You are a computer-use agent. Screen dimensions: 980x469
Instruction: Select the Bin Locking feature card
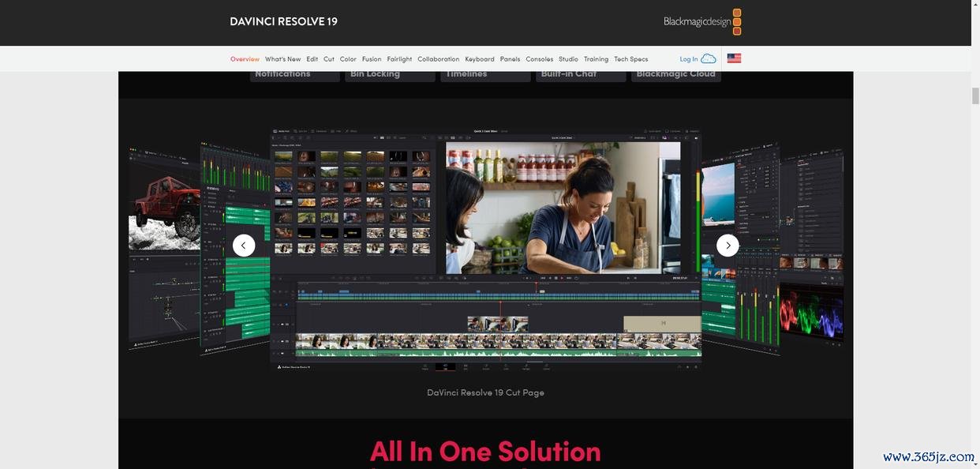(x=390, y=75)
